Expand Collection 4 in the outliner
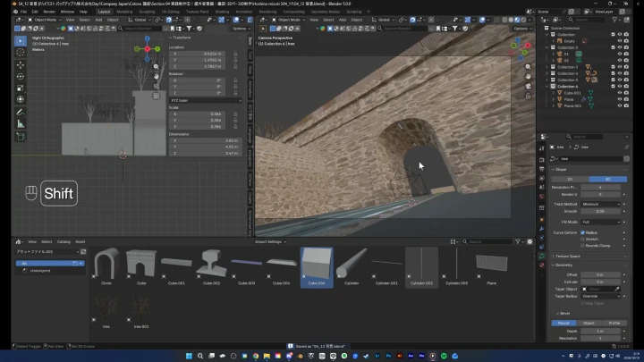 pyautogui.click(x=547, y=73)
